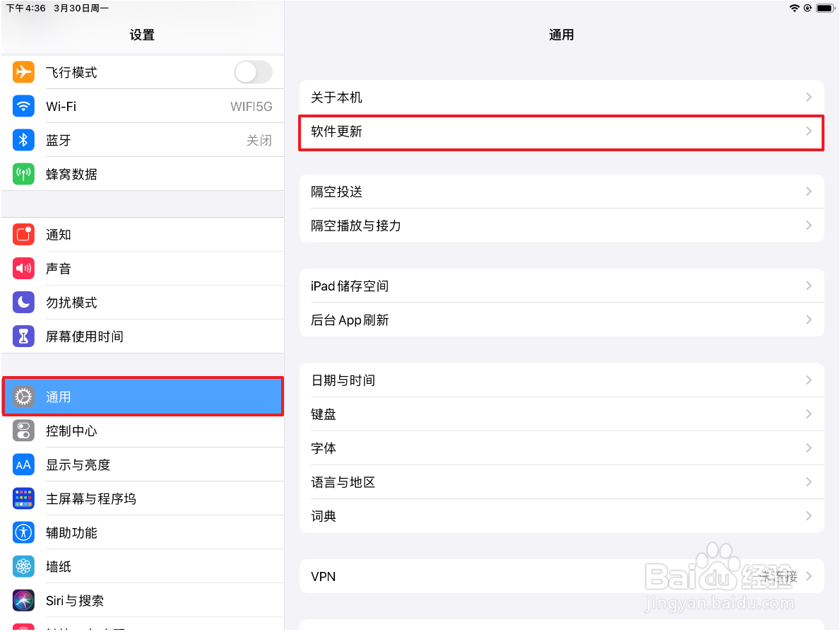Expand the 关于本机 row chevron

pyautogui.click(x=809, y=97)
